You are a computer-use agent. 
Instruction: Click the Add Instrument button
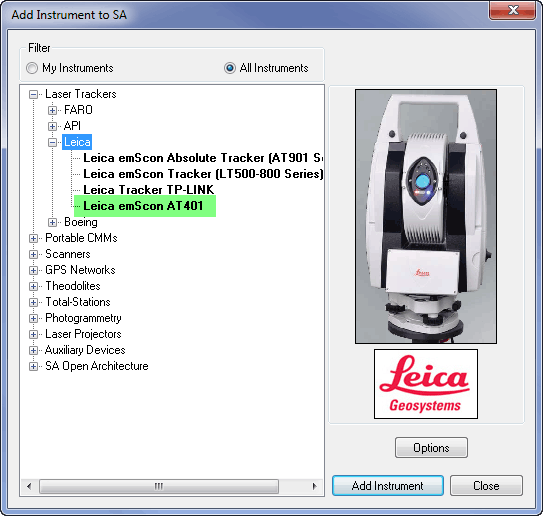(x=388, y=486)
